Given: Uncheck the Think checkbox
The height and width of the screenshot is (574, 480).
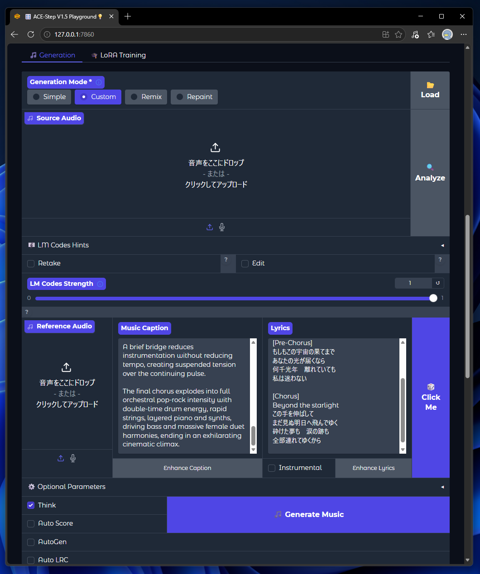Looking at the screenshot, I should (x=31, y=505).
